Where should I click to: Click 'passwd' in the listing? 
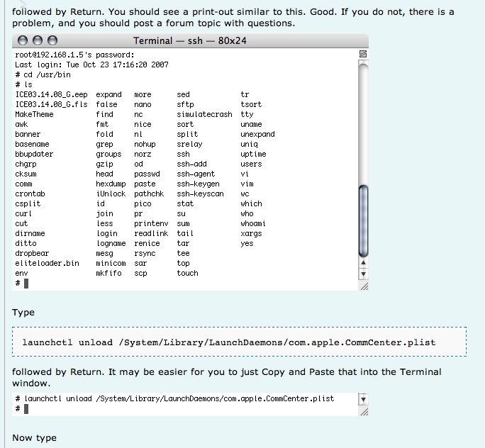point(147,174)
